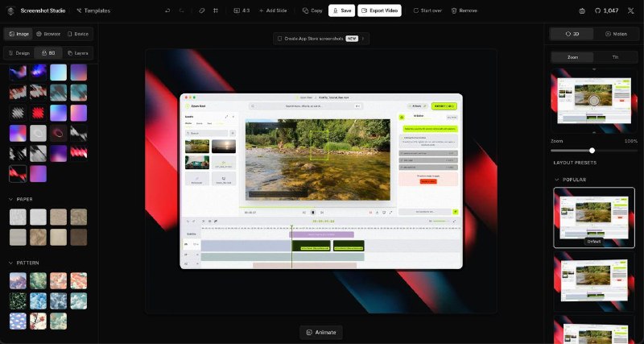Click the Animate button below the canvas
The width and height of the screenshot is (644, 344).
321,333
